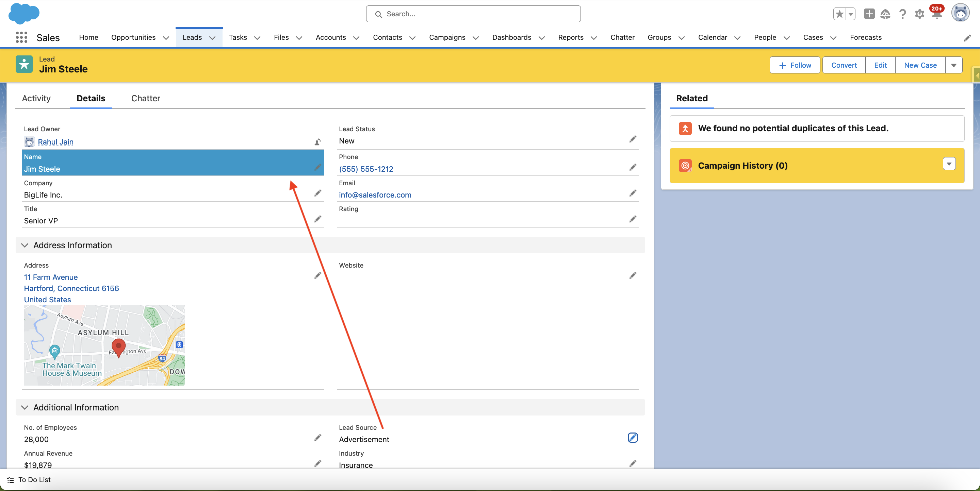Click the Follow button

tap(795, 65)
